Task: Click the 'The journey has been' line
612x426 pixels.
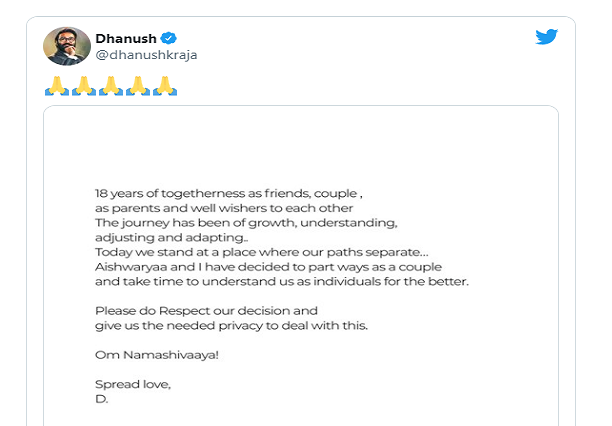Action: [246, 223]
